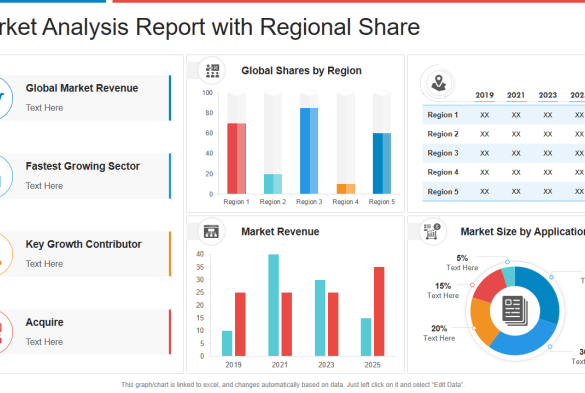Select the teal 2023 Market Revenue bar
Image resolution: width=585 pixels, height=393 pixels.
point(320,318)
